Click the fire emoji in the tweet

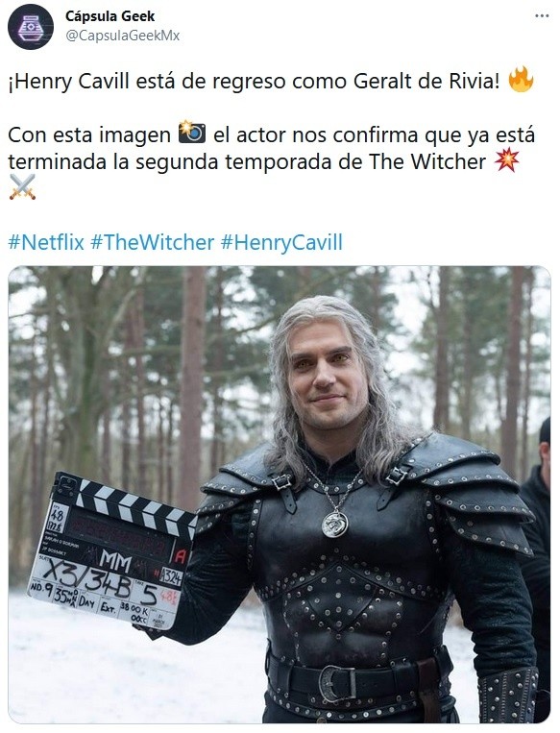tap(521, 80)
